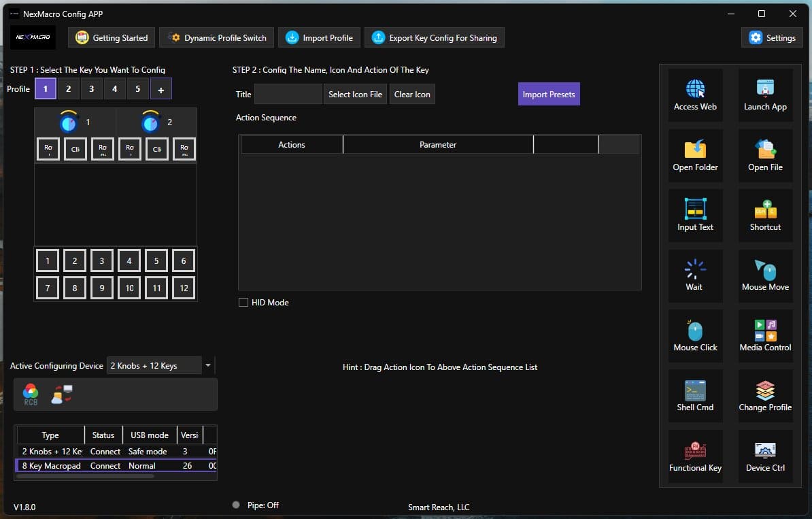Select the Mouse Move action icon
Screen dimensions: 812x519
point(765,275)
